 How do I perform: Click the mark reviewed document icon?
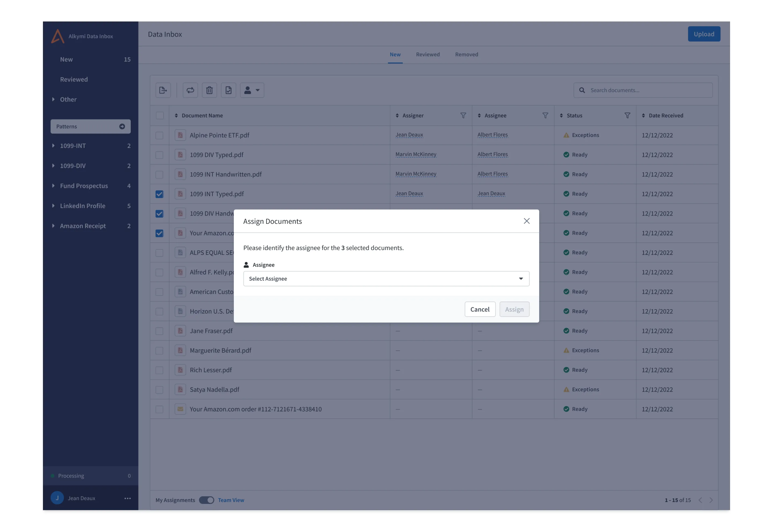click(228, 90)
